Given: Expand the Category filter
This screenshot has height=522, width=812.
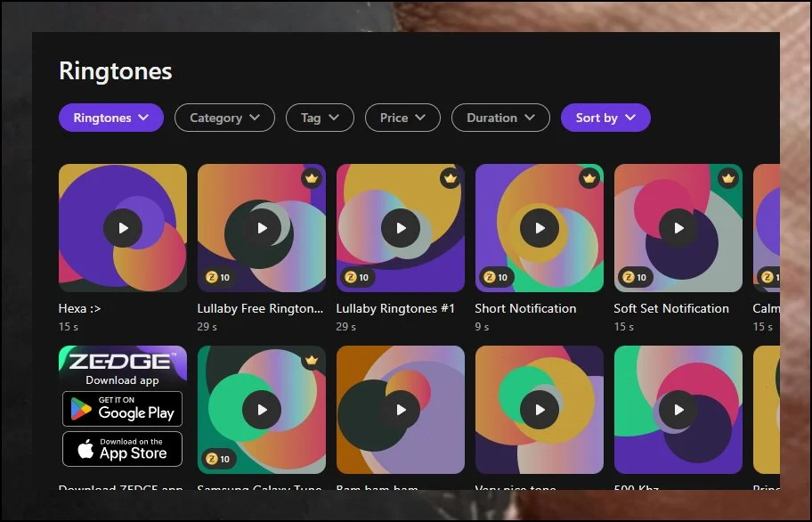Looking at the screenshot, I should 224,118.
